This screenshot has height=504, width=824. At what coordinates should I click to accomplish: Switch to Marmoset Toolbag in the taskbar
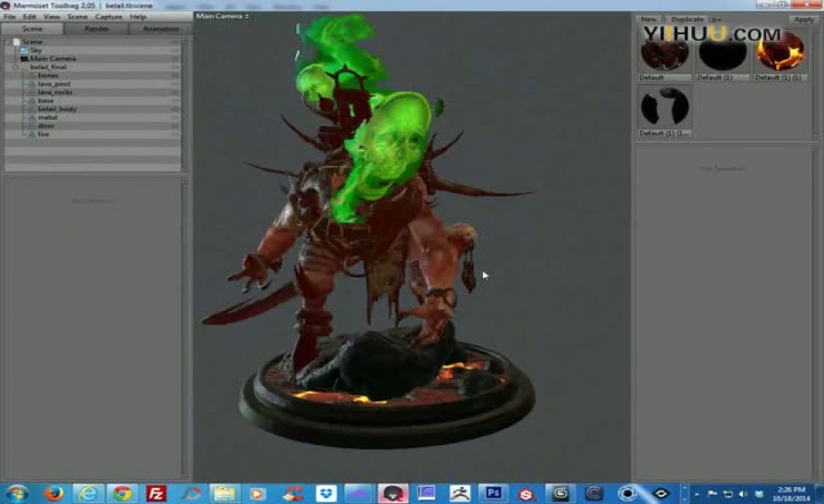[393, 494]
